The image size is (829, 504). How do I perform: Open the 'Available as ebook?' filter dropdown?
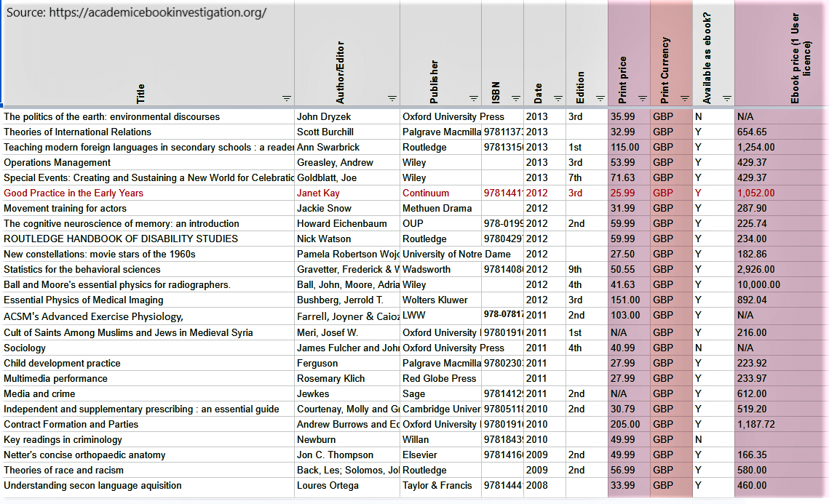728,98
